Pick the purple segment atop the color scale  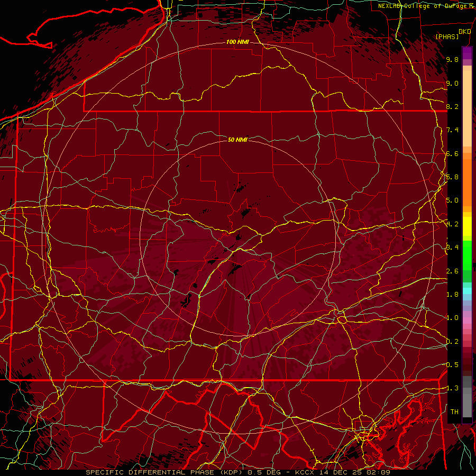[467, 53]
